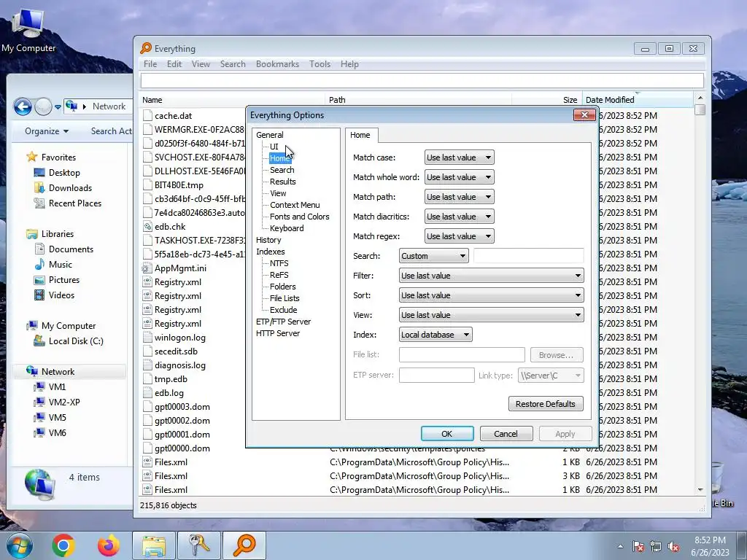The height and width of the screenshot is (560, 747).
Task: Select Exclude under Indexes
Action: tap(284, 310)
